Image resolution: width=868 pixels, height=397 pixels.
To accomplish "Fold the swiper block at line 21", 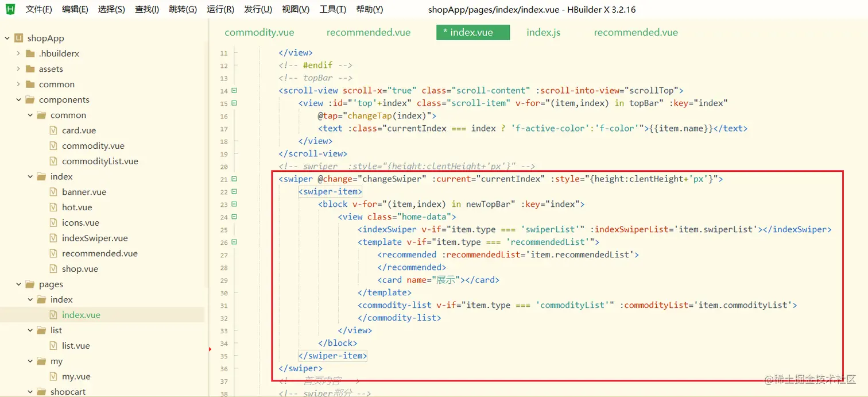I will (x=234, y=179).
